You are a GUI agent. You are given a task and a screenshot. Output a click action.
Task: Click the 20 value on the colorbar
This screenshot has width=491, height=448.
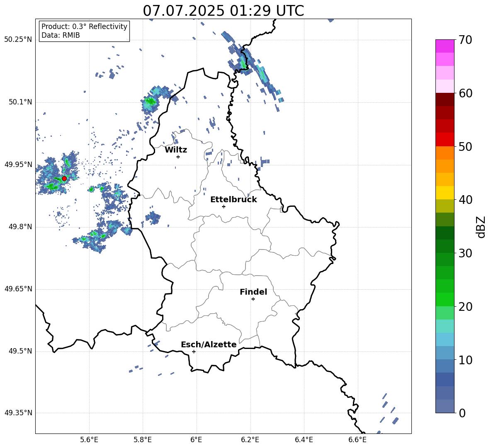(465, 307)
